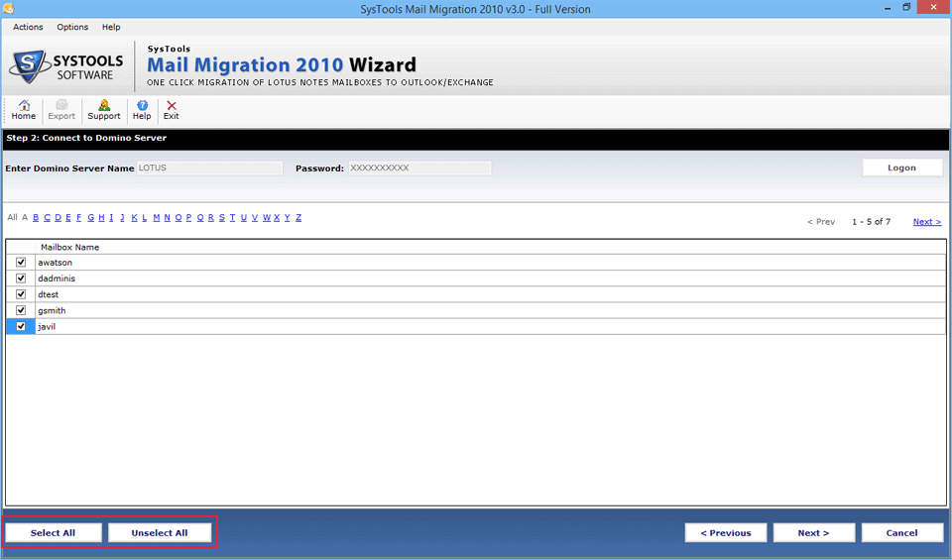The width and height of the screenshot is (952, 560).
Task: Click the Select All button
Action: point(53,532)
